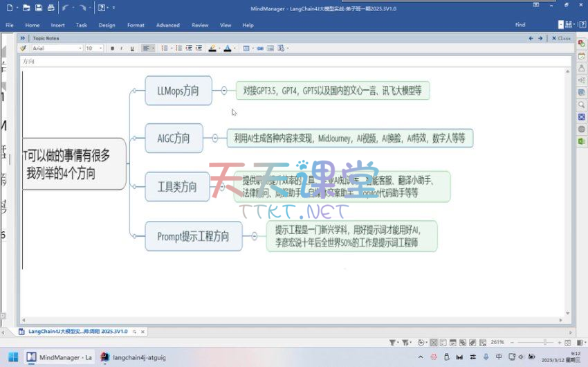588x367 pixels.
Task: Open the search magnifier panel in right sidebar
Action: coord(582,105)
